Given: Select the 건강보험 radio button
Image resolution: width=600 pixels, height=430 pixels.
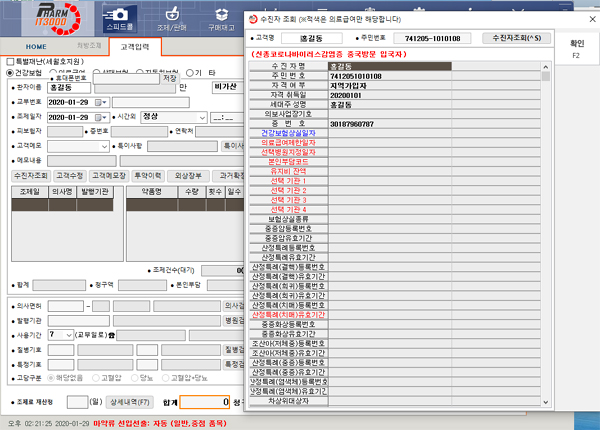Looking at the screenshot, I should click(10, 73).
